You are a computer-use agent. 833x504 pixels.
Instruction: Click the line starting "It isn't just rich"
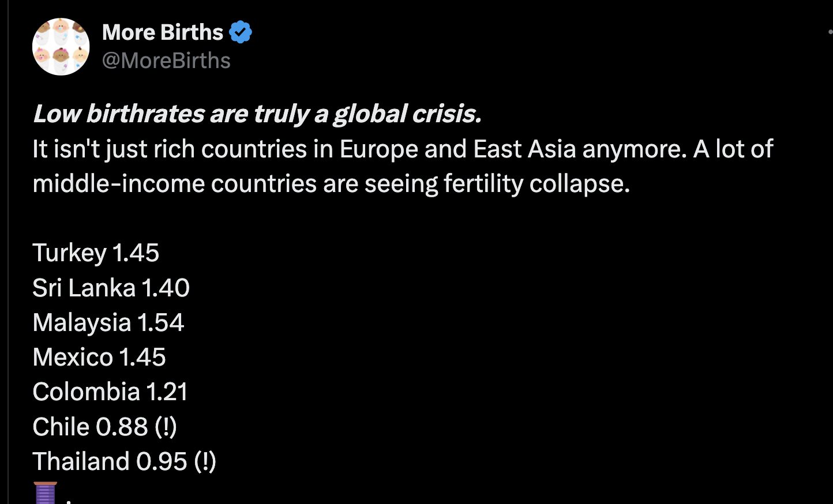pyautogui.click(x=402, y=149)
